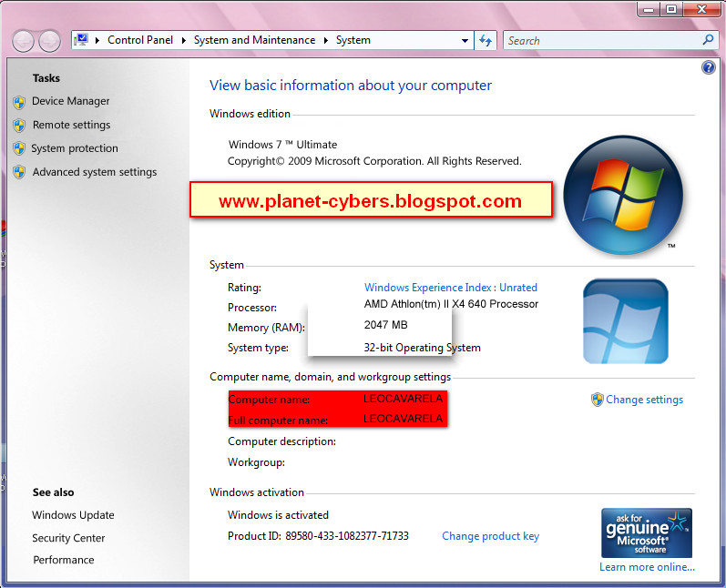Open System protection link
Screen dimensions: 726x588
tap(75, 148)
